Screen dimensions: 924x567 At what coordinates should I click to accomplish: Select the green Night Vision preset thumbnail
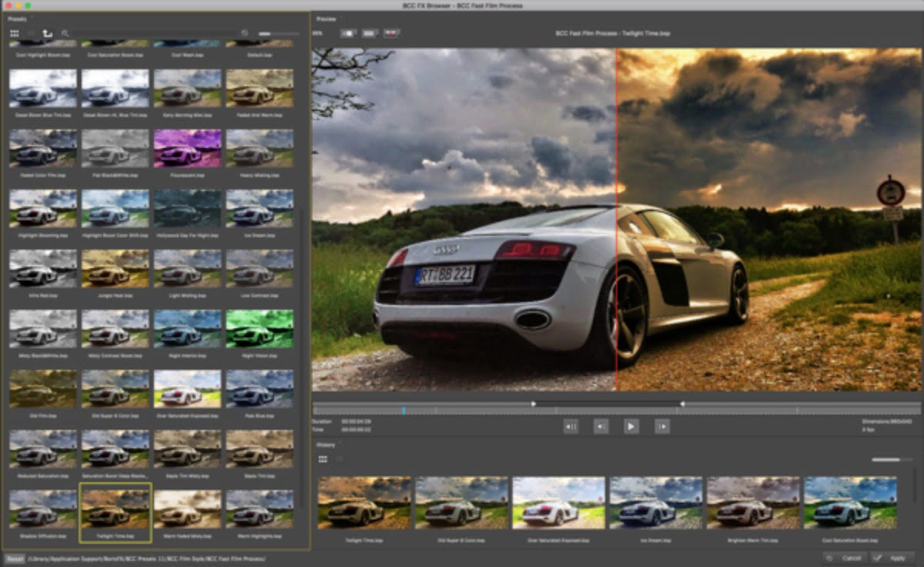[x=259, y=328]
